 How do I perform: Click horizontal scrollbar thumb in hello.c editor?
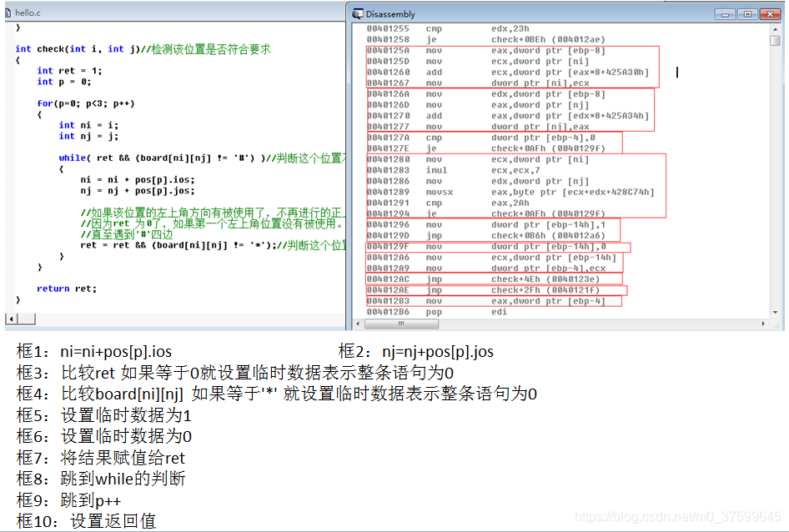(27, 319)
